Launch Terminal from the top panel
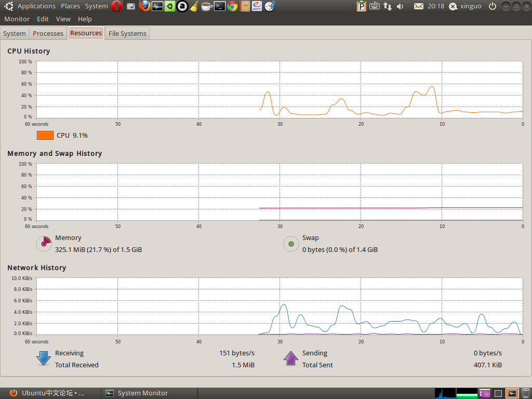 [x=220, y=6]
